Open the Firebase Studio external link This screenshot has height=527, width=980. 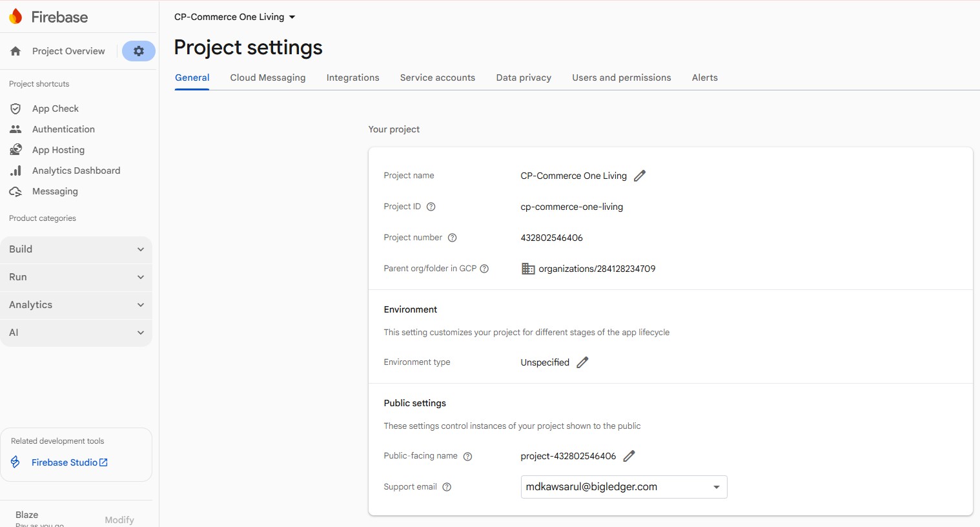click(103, 462)
